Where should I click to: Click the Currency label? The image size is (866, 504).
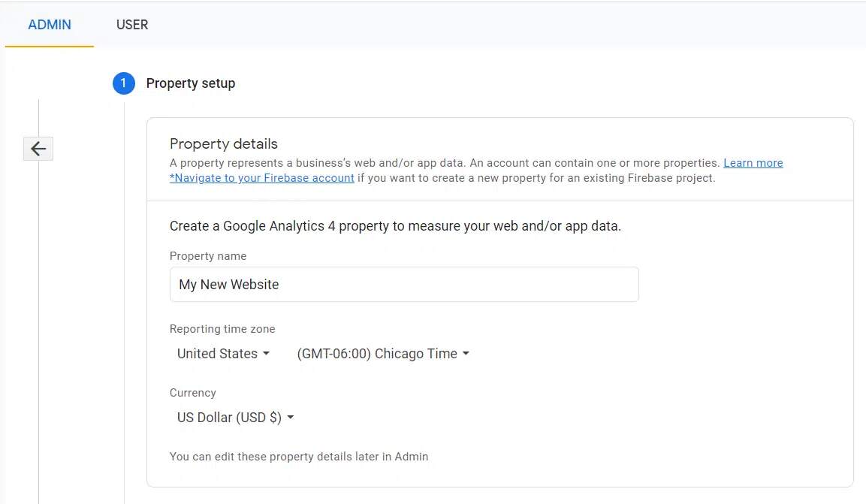pos(192,392)
